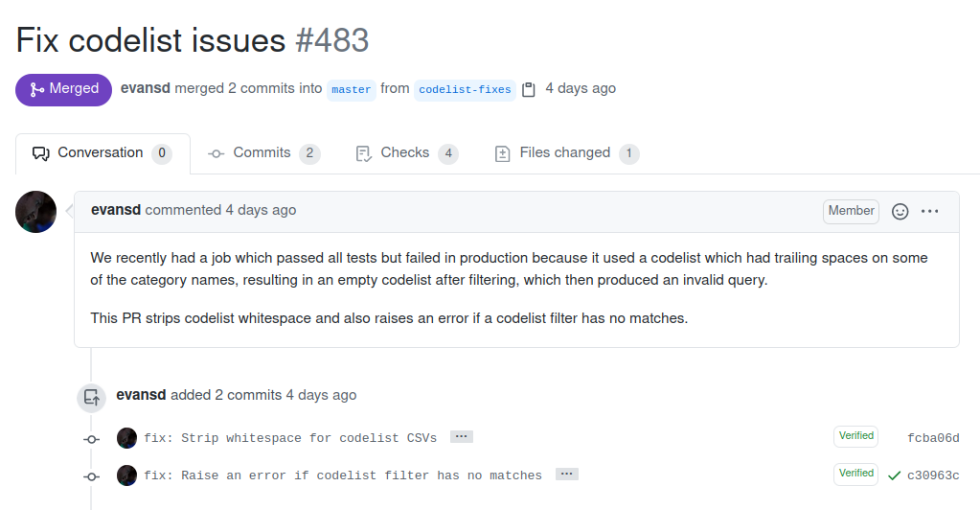Open the Conversation tab
Viewport: 980px width, 510px height.
coord(102,153)
